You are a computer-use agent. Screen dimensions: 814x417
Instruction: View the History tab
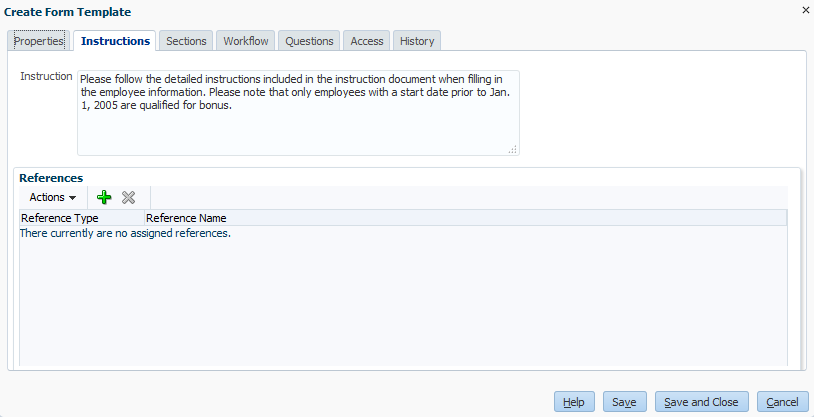click(x=417, y=41)
